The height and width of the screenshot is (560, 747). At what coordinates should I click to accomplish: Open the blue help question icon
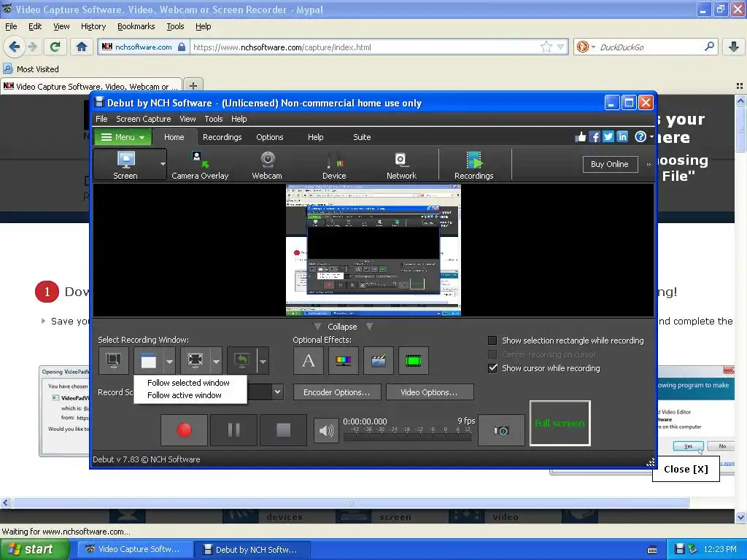pyautogui.click(x=640, y=137)
